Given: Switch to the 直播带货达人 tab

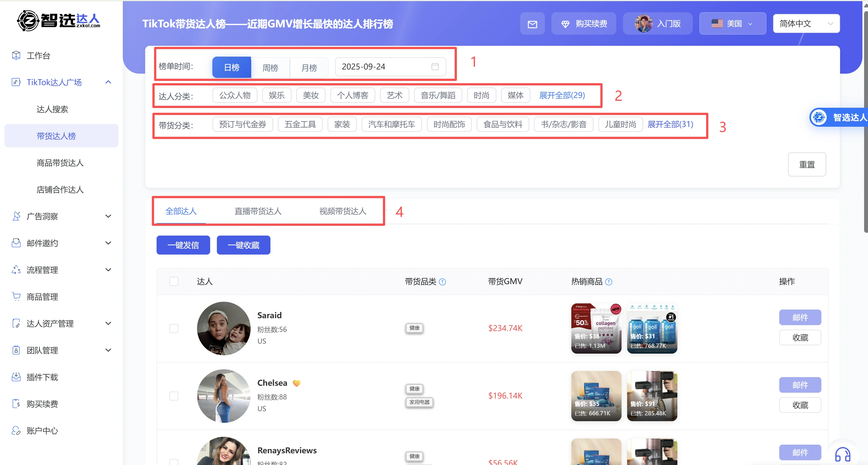Looking at the screenshot, I should tap(258, 211).
